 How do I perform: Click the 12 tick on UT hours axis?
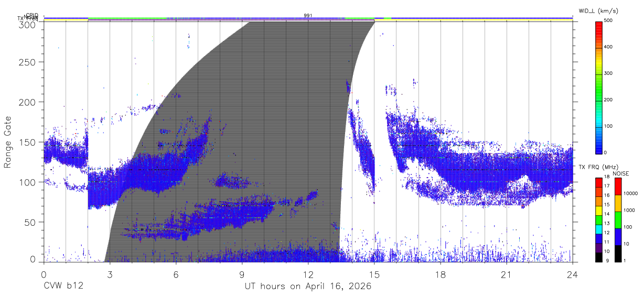pos(308,274)
